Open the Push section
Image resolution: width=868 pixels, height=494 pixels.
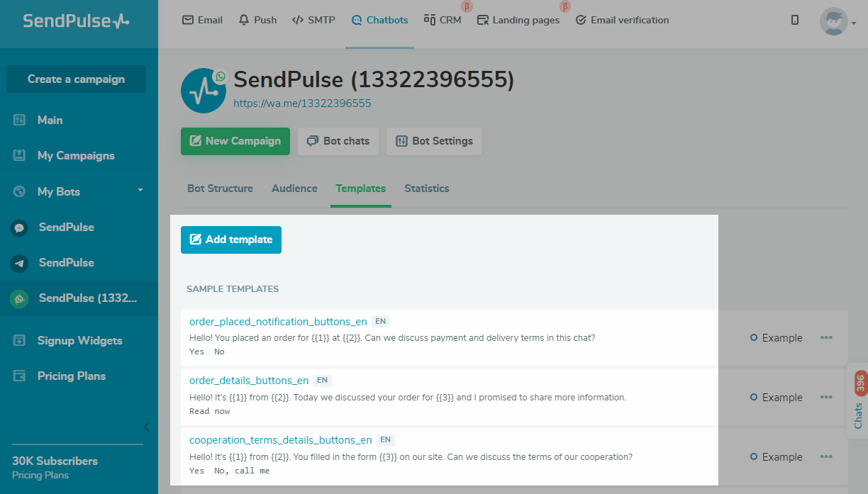257,20
